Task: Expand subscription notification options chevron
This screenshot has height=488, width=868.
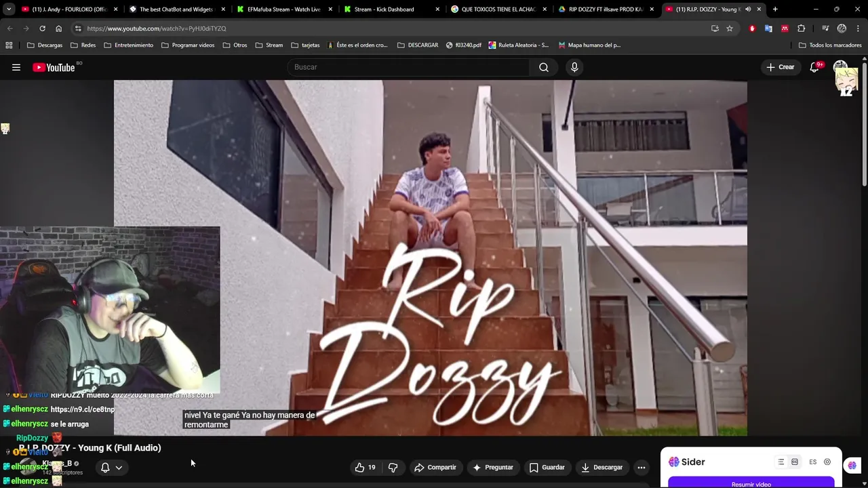Action: tap(119, 467)
